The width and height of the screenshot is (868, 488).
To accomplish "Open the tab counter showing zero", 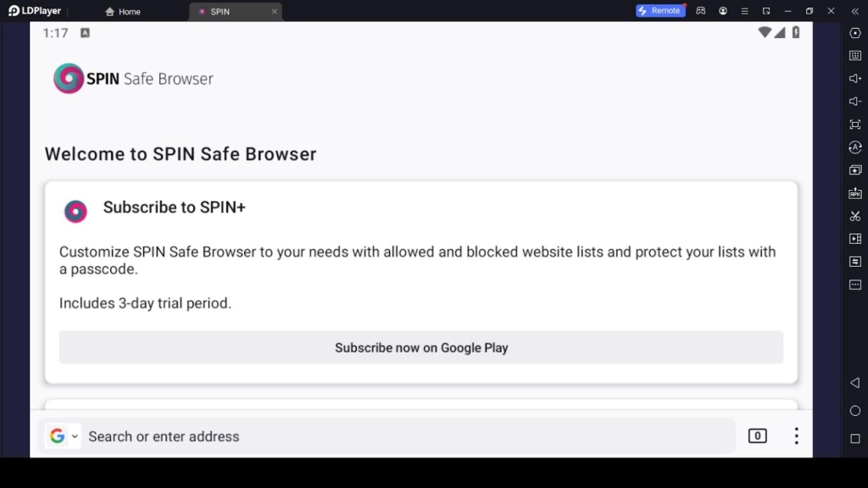I will 757,435.
